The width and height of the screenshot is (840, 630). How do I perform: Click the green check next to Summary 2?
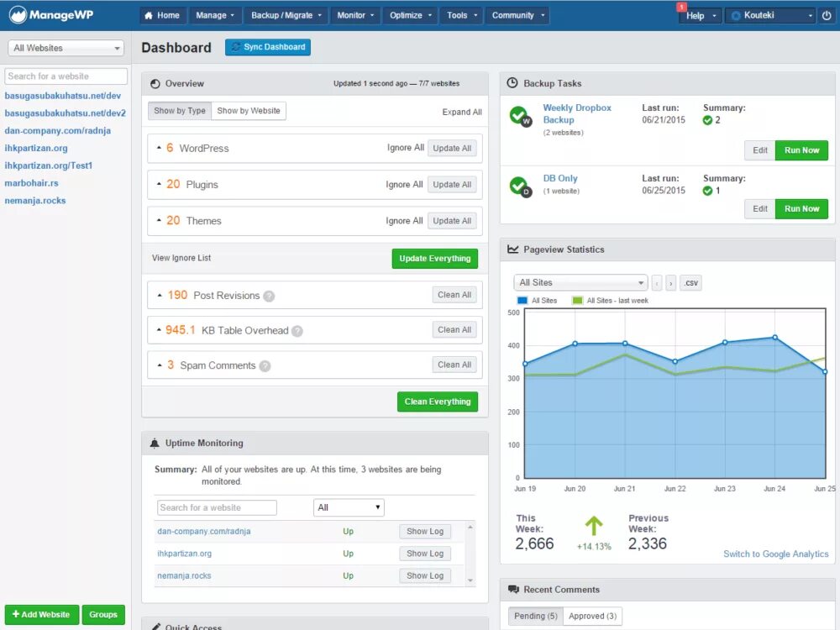coord(707,120)
